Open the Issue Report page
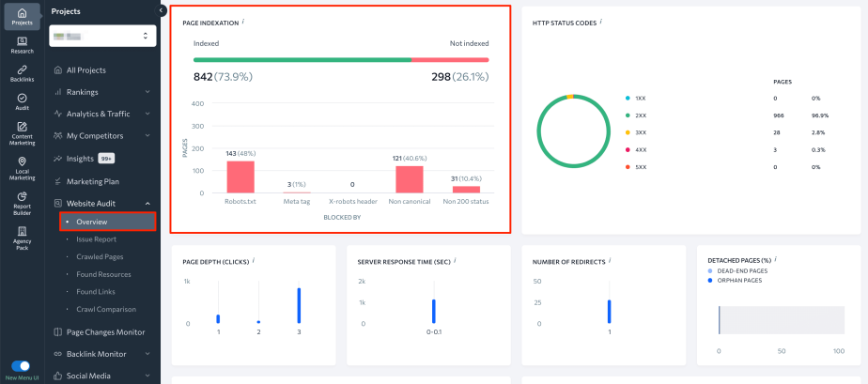Screen dimensions: 868x384 pyautogui.click(x=97, y=239)
